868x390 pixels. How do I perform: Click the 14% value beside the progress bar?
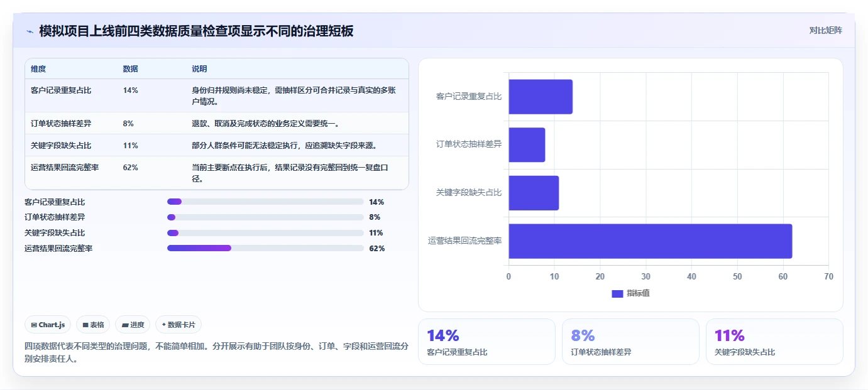(376, 202)
